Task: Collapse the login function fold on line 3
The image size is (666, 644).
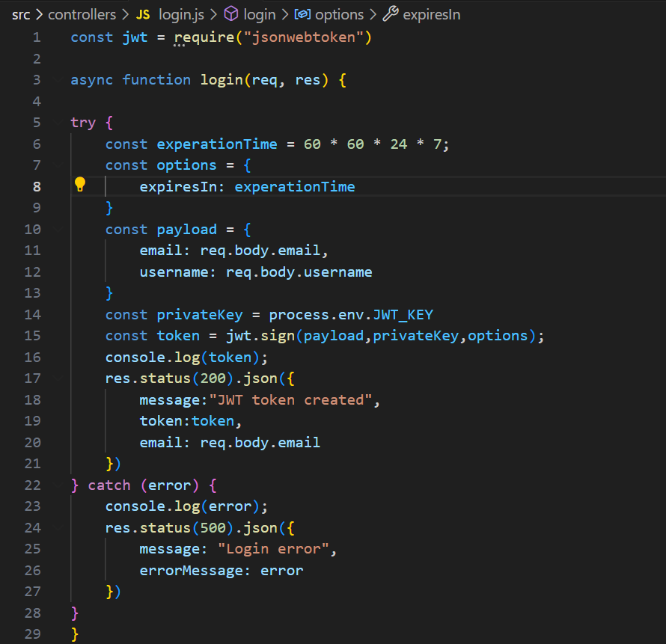Action: tap(58, 80)
